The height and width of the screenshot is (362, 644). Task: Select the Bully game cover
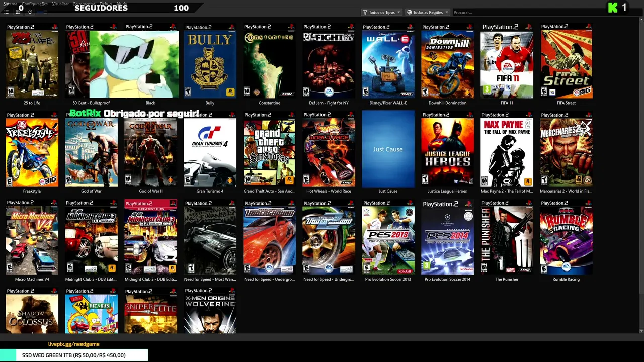[210, 60]
